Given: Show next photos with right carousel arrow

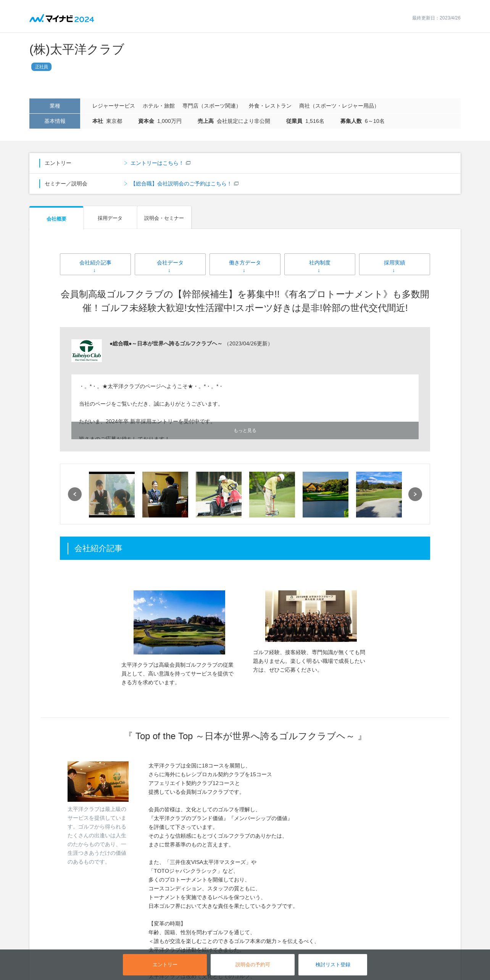Looking at the screenshot, I should click(x=415, y=494).
